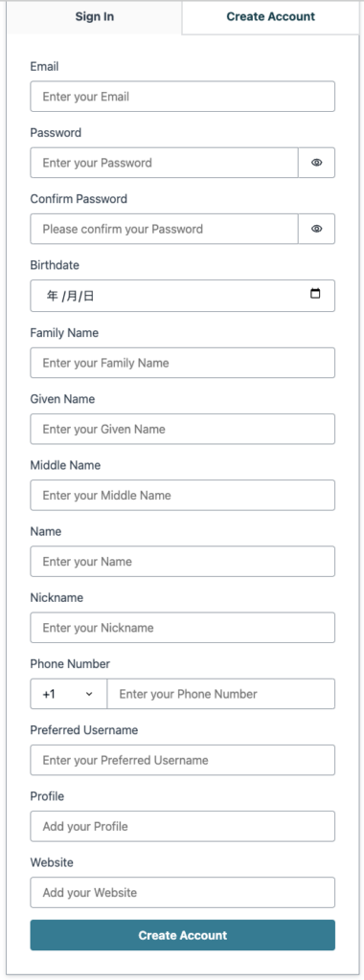
Task: Focus the Website input field
Action: (x=183, y=893)
